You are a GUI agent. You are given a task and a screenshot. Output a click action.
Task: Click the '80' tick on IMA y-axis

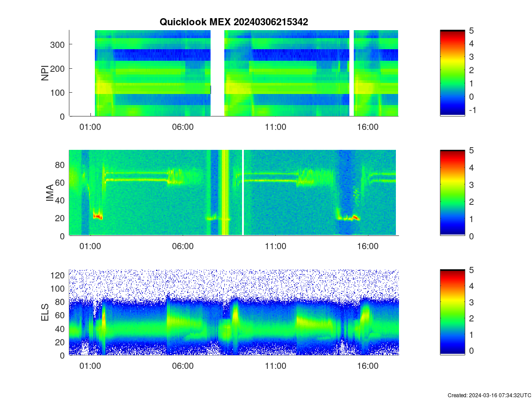point(61,165)
